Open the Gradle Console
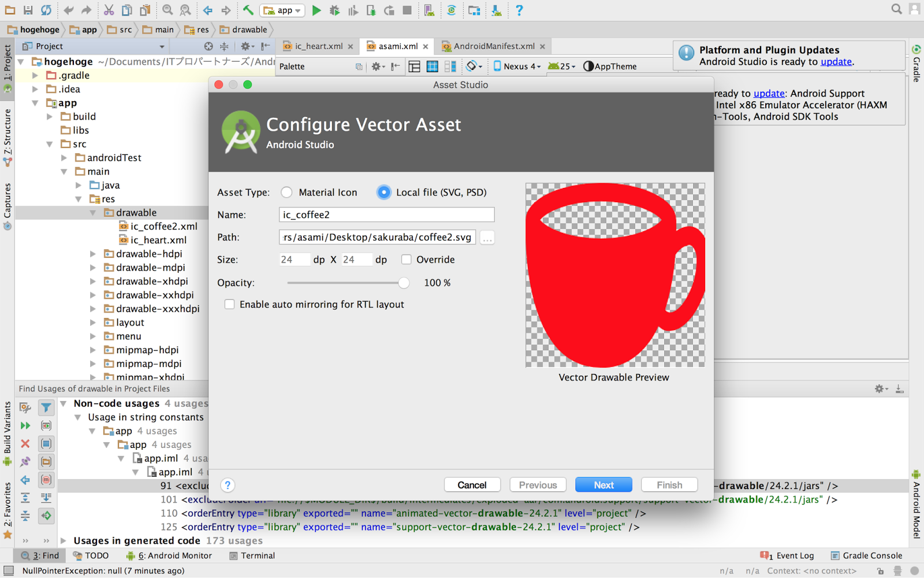The height and width of the screenshot is (578, 924). pyautogui.click(x=866, y=555)
